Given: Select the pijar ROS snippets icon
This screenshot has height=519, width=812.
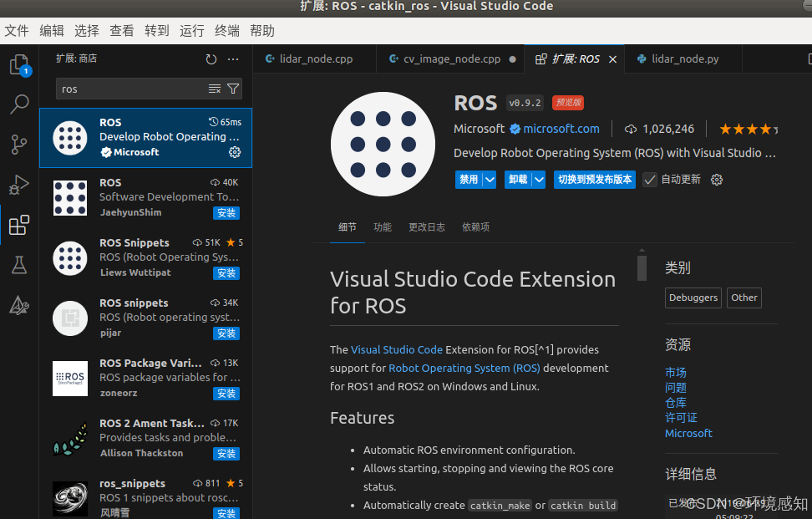Looking at the screenshot, I should [70, 318].
